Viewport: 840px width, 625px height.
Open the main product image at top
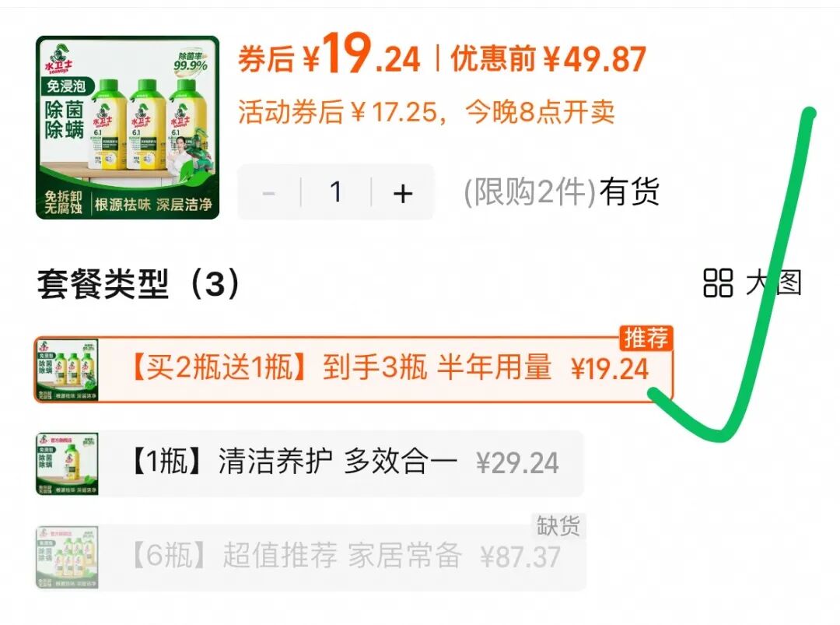click(x=128, y=128)
